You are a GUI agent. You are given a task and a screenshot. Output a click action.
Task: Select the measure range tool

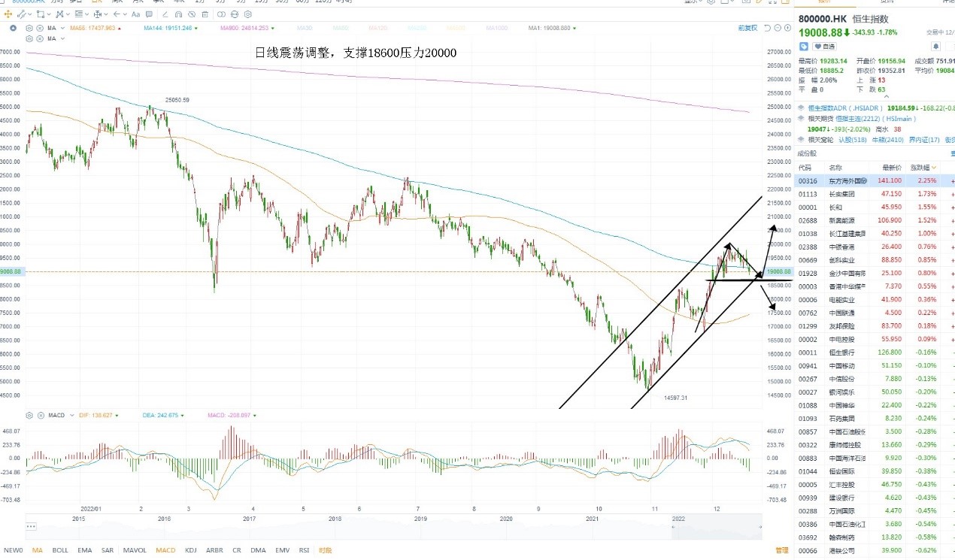coord(97,14)
